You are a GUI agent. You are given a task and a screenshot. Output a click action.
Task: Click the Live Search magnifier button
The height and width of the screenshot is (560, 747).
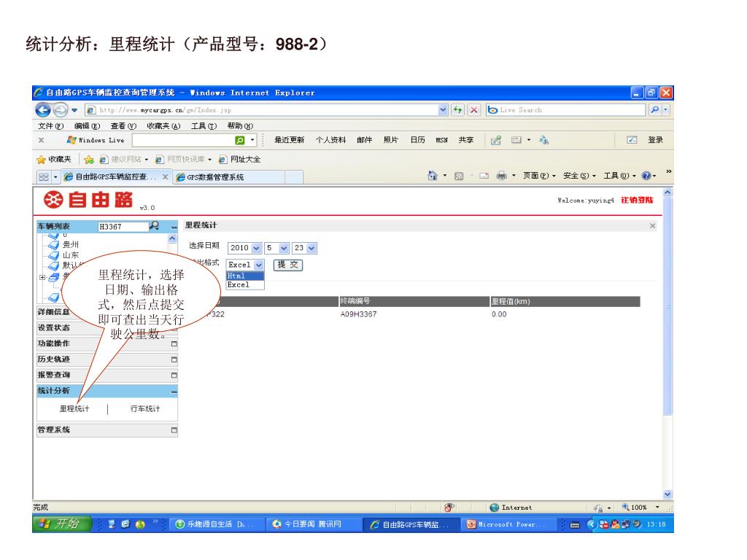655,110
